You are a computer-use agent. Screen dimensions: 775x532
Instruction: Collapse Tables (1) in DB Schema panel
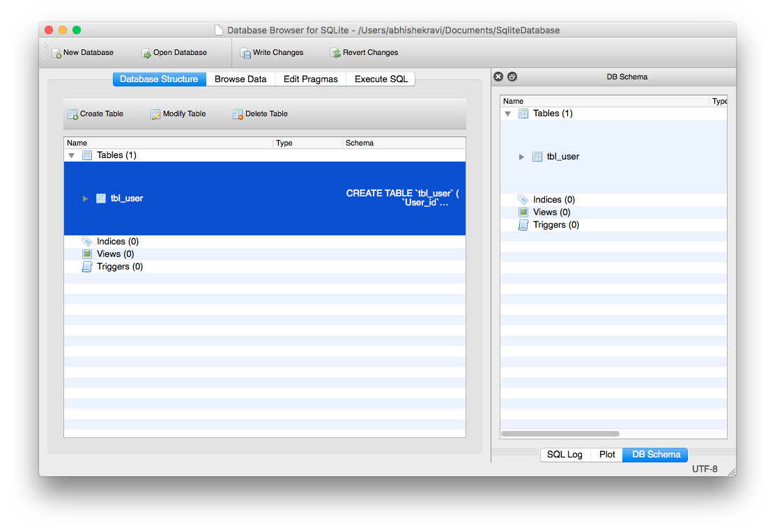click(507, 114)
